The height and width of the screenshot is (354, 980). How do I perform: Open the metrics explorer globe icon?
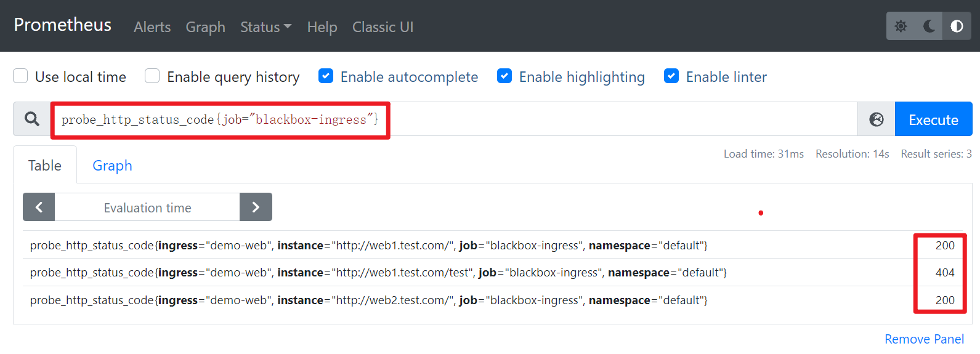876,119
